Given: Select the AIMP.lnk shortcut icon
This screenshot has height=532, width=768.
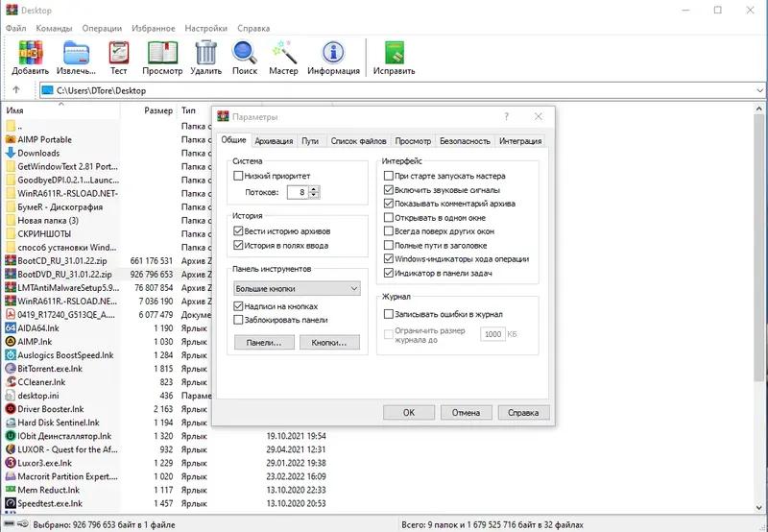Looking at the screenshot, I should [11, 342].
